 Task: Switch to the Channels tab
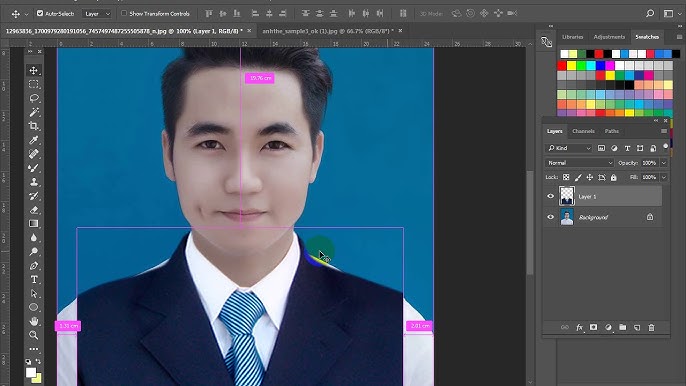[583, 131]
